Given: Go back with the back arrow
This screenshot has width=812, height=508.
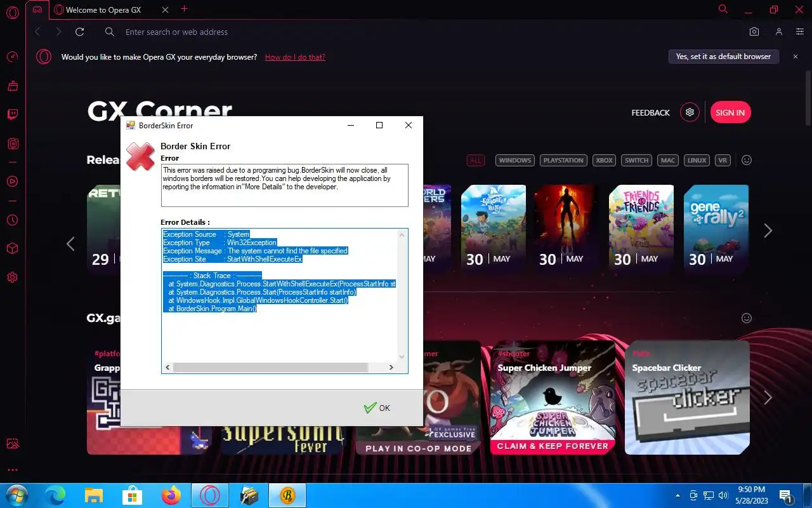Looking at the screenshot, I should tap(37, 32).
